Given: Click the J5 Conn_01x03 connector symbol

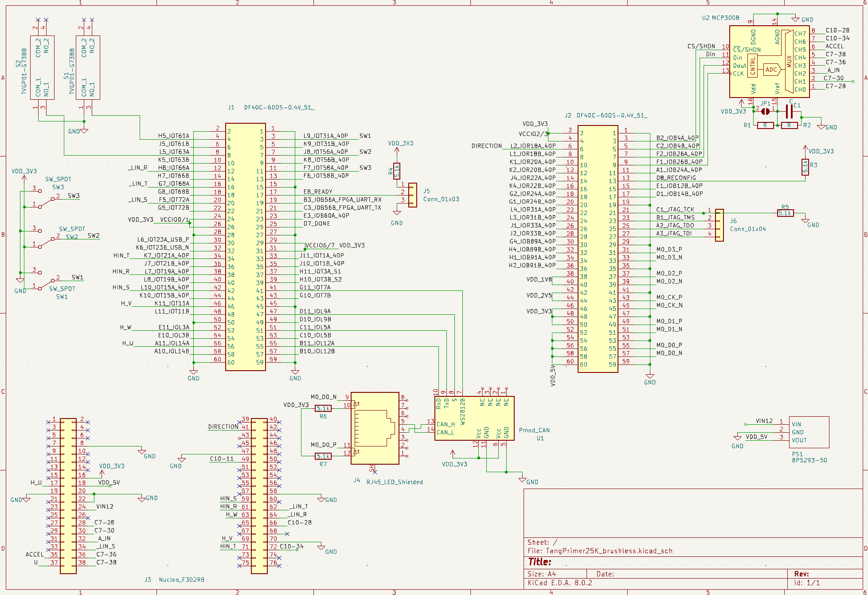Looking at the screenshot, I should point(413,195).
